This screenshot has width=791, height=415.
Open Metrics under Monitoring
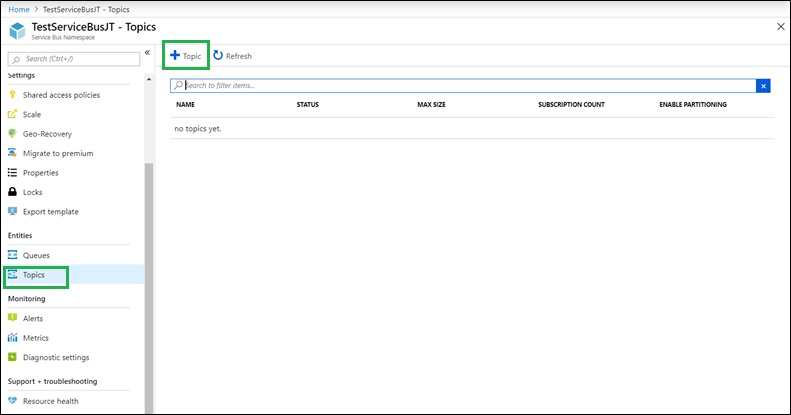click(x=36, y=338)
